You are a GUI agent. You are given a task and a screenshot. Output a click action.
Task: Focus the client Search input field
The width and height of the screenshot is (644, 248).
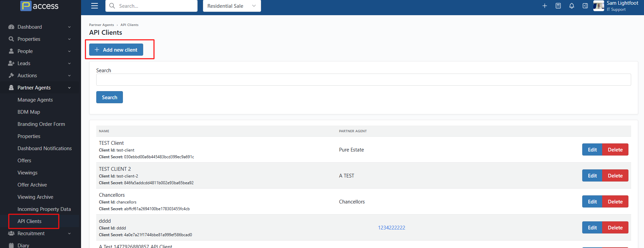tap(363, 80)
